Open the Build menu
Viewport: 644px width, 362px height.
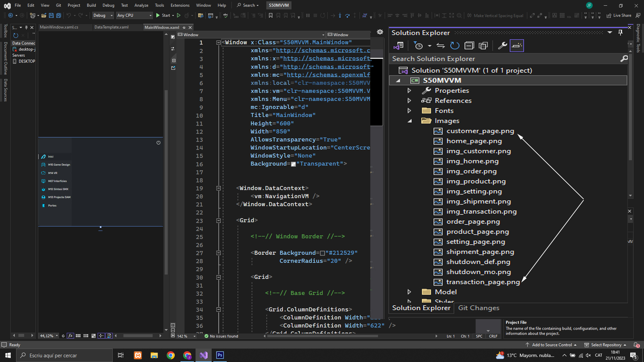pyautogui.click(x=91, y=5)
